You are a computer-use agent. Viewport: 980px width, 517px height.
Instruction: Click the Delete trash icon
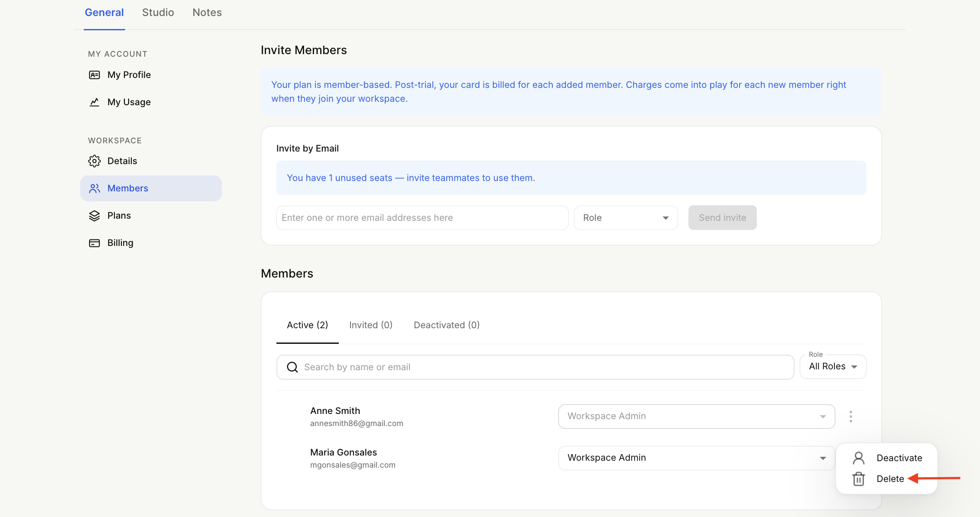[859, 479]
